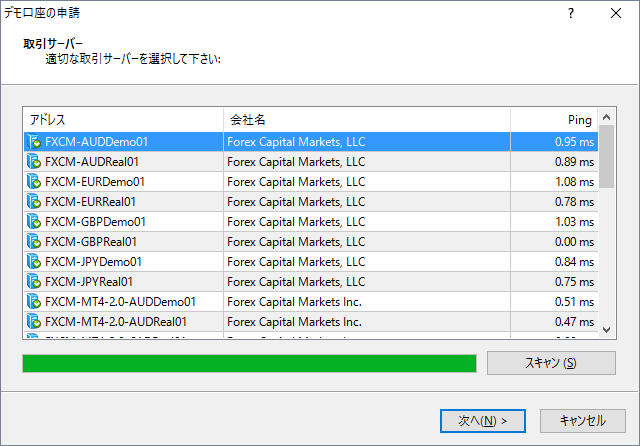Click the スキャン (S) button

(x=551, y=363)
